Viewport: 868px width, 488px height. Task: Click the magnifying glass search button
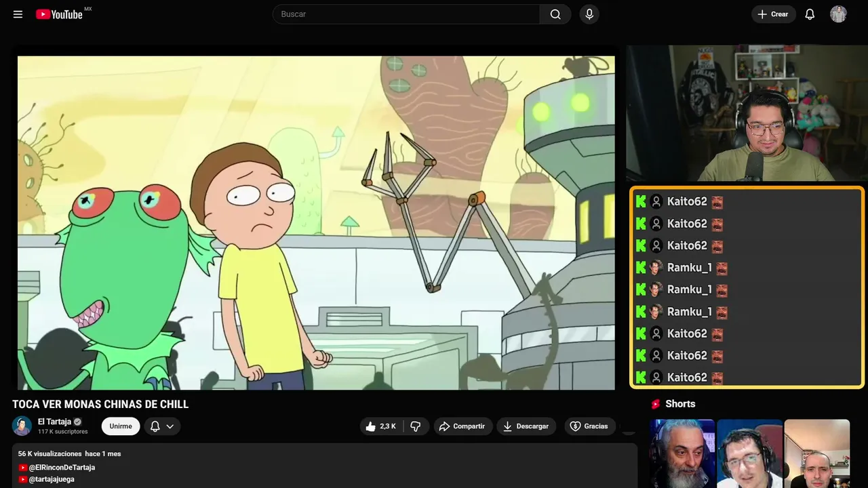(555, 14)
